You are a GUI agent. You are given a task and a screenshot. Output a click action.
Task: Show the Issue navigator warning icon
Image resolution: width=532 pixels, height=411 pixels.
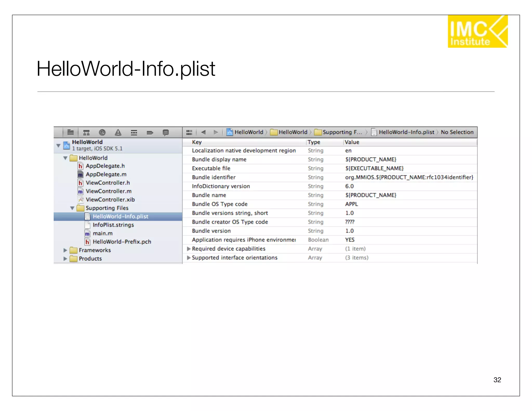click(x=118, y=133)
